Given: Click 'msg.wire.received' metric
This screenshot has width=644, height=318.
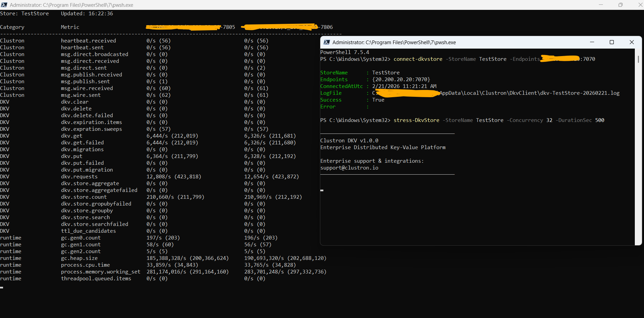Looking at the screenshot, I should click(87, 88).
